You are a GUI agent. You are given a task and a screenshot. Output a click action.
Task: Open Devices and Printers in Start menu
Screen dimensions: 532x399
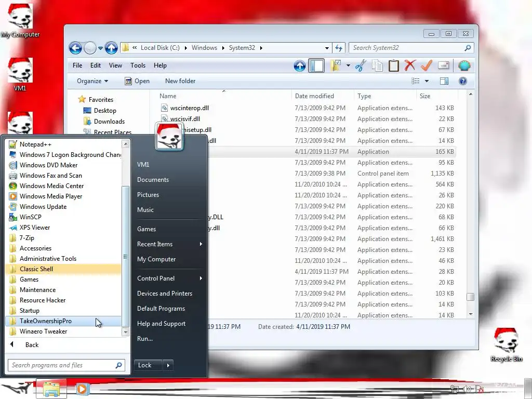click(x=165, y=294)
